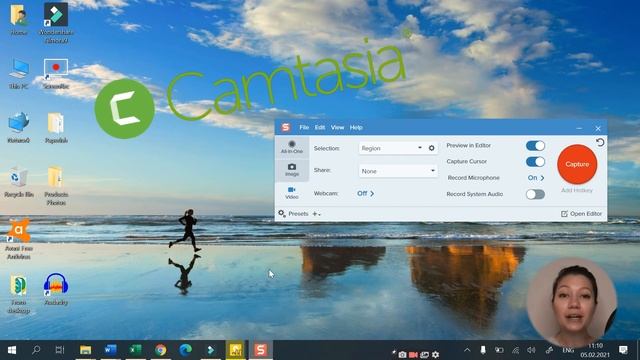Switch to the All-in-One capture tab
The height and width of the screenshot is (360, 640).
click(292, 147)
